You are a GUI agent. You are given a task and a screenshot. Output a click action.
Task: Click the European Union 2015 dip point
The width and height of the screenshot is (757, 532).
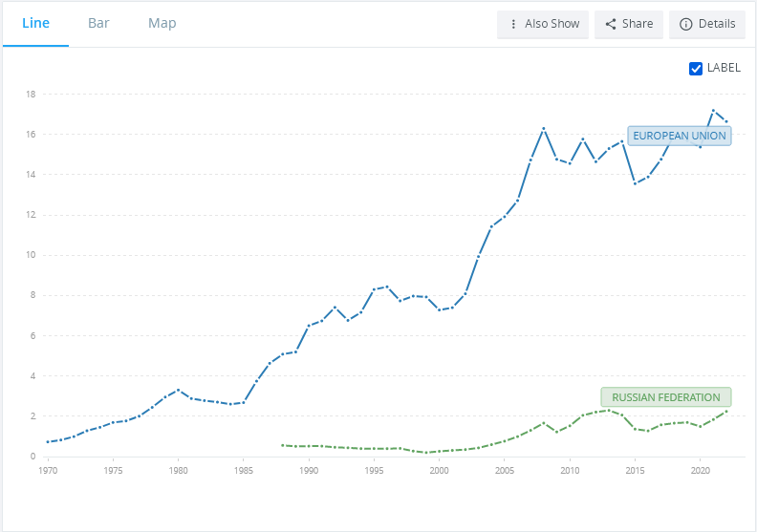point(635,182)
